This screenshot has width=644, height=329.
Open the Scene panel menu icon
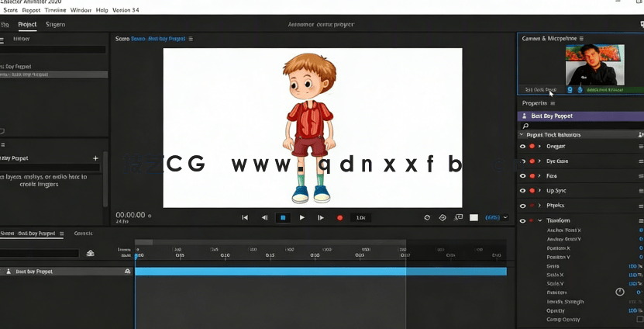[x=191, y=39]
